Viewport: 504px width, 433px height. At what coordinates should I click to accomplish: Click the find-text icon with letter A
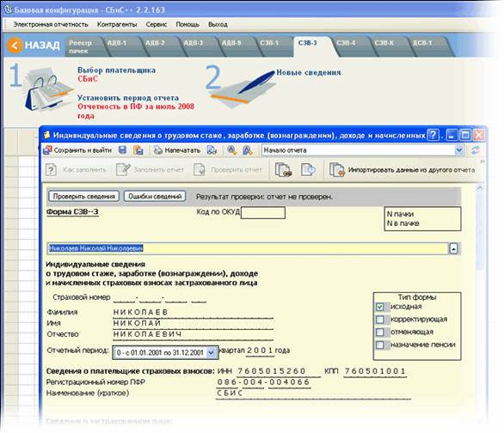pyautogui.click(x=247, y=149)
